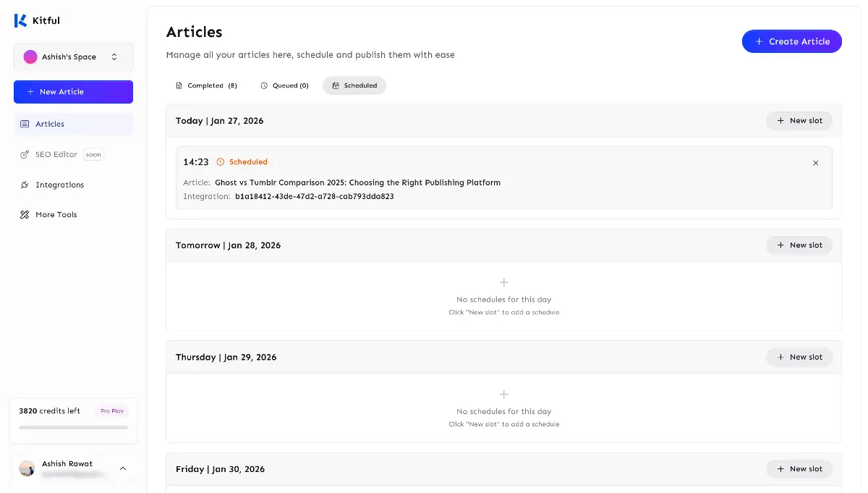
Task: Click the clock icon next to Queued
Action: point(265,85)
